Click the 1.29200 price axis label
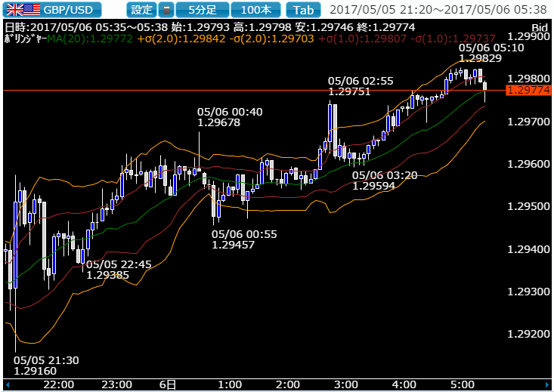Screen dimensions: 554x392 [528, 334]
